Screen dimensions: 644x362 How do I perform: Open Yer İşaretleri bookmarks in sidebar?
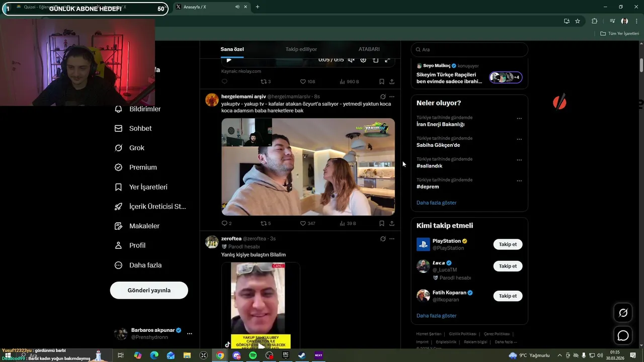[x=141, y=187]
